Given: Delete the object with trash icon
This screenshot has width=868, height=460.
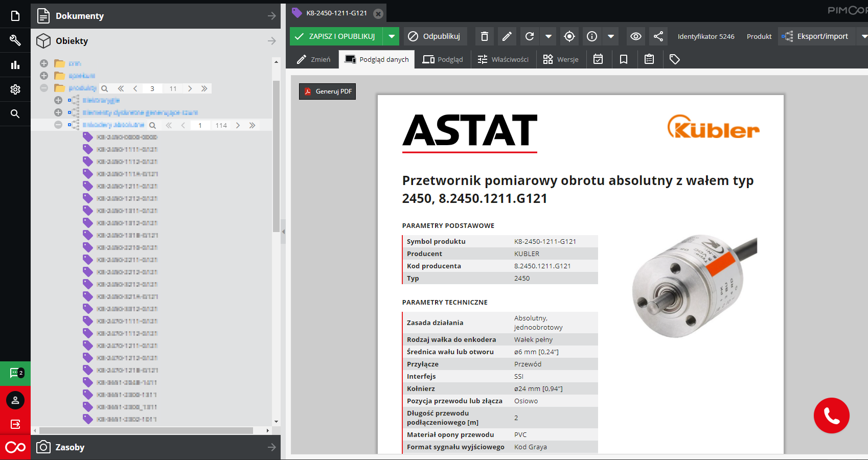Looking at the screenshot, I should [485, 36].
